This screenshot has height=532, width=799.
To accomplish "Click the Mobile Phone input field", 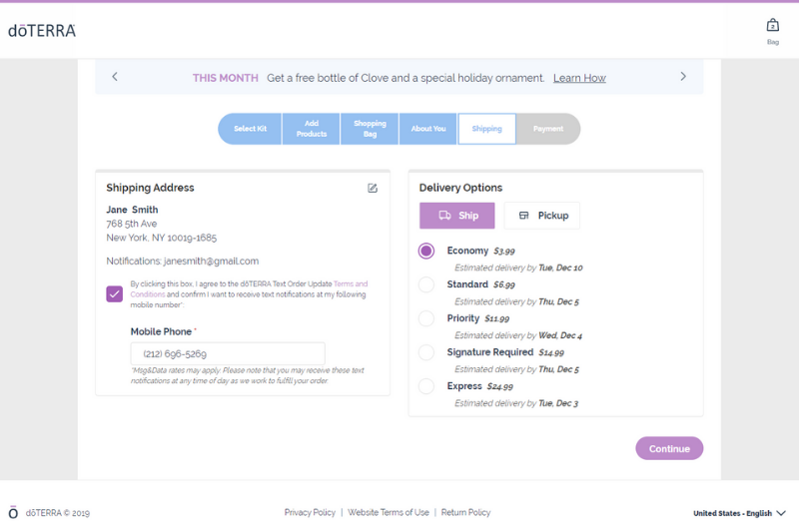I will point(228,353).
